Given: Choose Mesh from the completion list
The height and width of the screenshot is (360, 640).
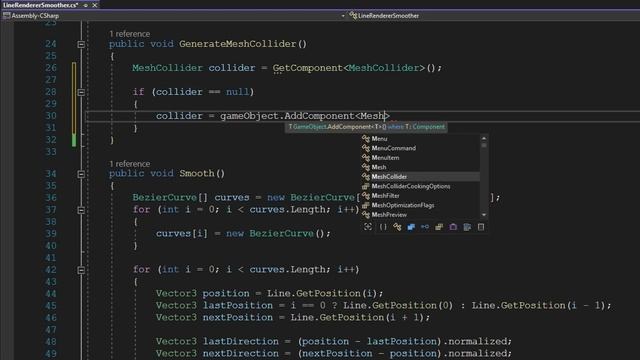Looking at the screenshot, I should [420, 167].
